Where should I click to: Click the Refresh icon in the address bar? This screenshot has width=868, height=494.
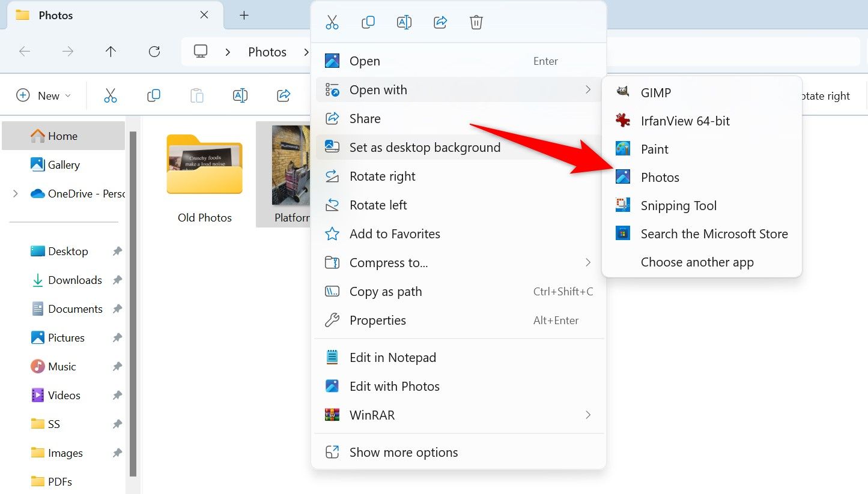tap(154, 52)
